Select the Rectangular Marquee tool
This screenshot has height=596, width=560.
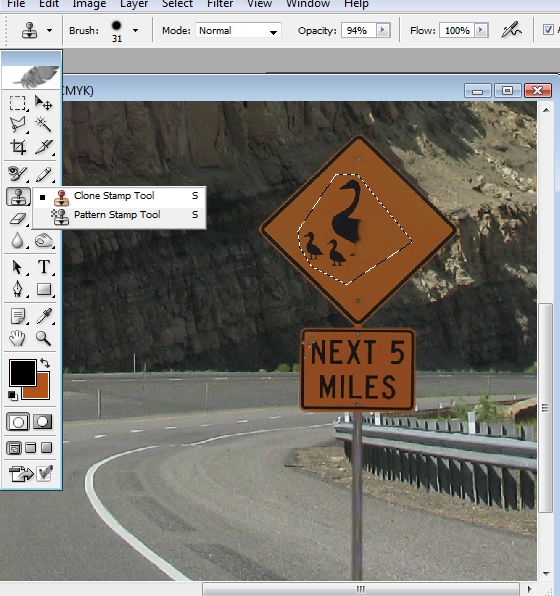pos(17,103)
